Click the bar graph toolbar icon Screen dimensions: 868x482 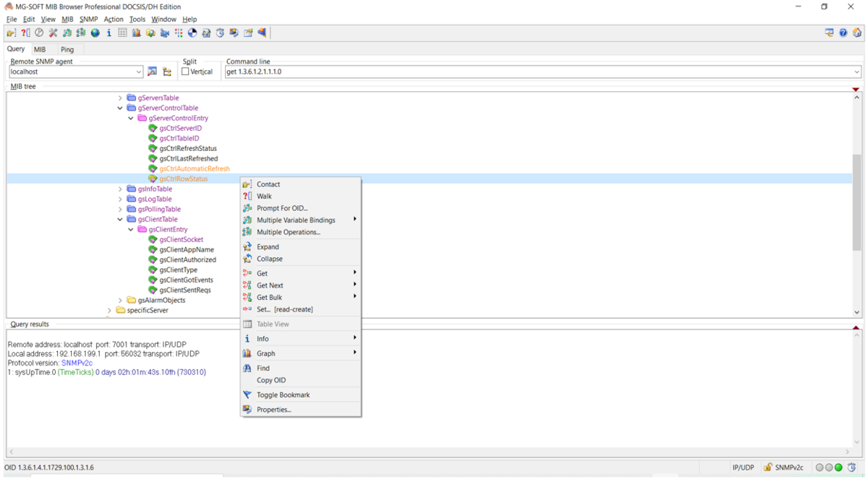(136, 33)
